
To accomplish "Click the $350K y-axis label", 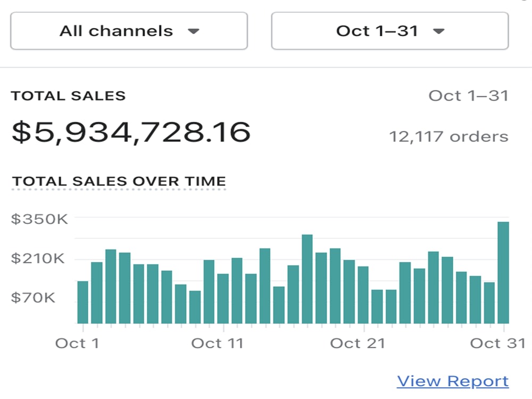I will point(39,219).
